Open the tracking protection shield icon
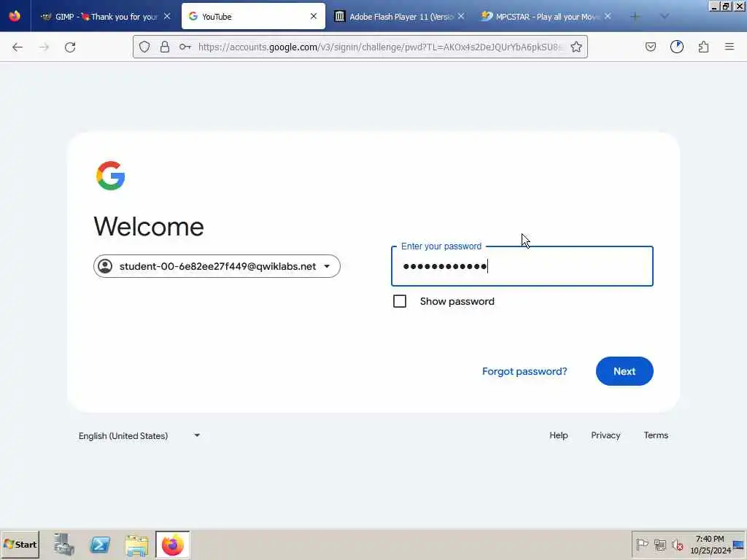 click(x=144, y=47)
